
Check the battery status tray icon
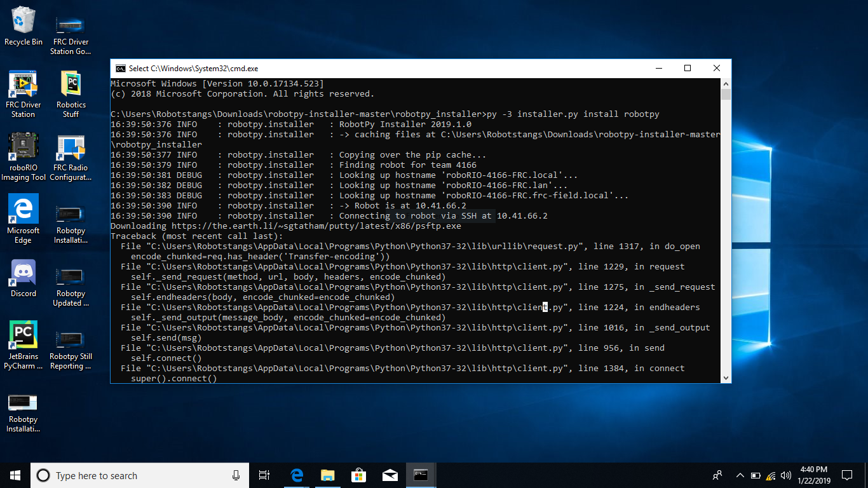coord(756,475)
